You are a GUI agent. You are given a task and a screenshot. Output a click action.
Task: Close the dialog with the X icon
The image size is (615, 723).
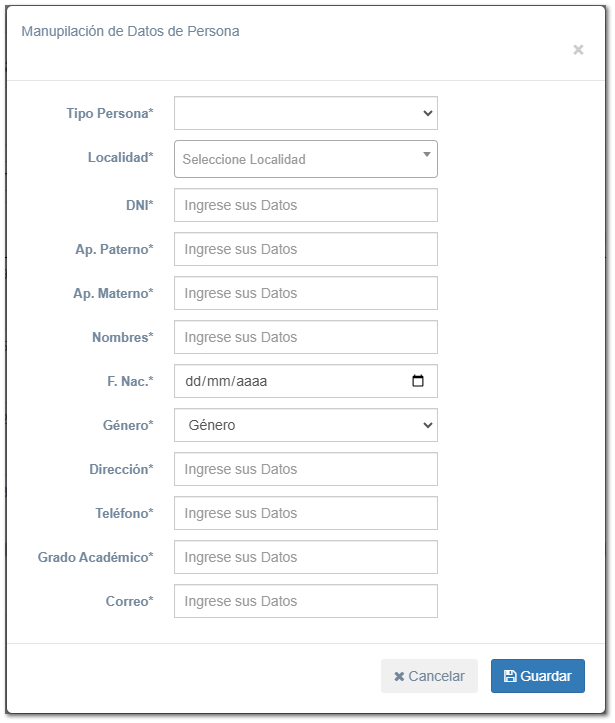pos(578,50)
